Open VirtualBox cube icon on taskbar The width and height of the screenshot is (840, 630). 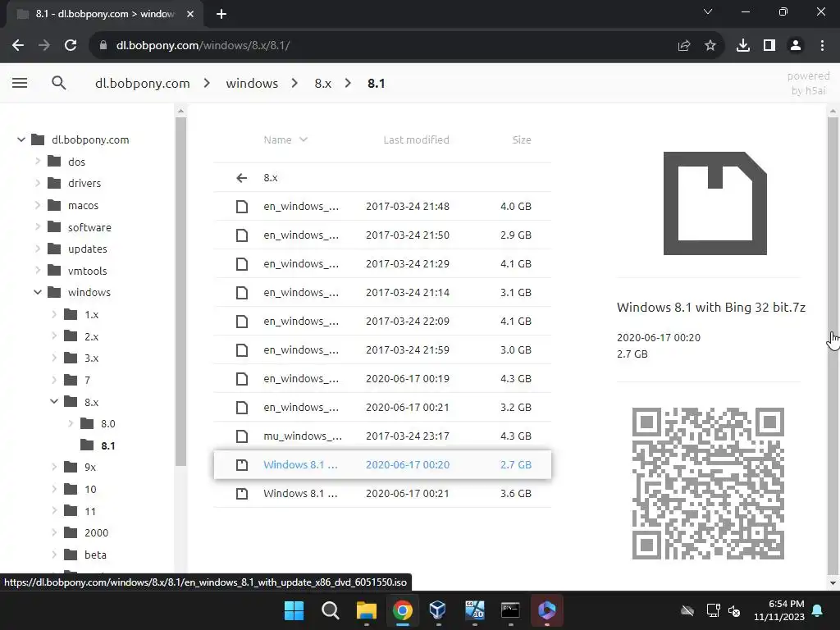438,610
